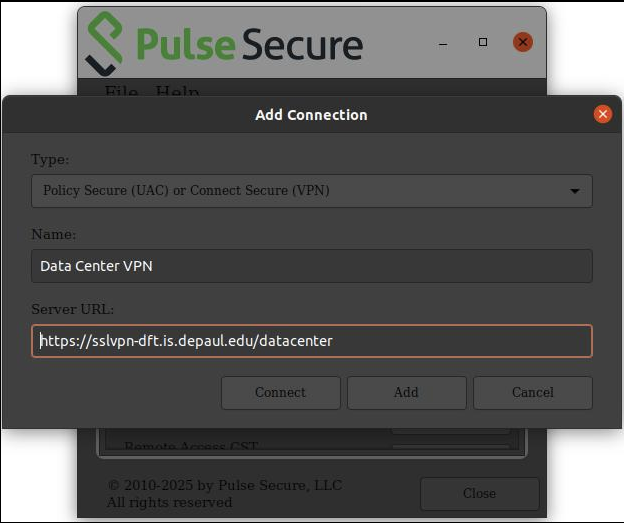Click into the Server URL field
This screenshot has height=523, width=624.
tap(311, 341)
